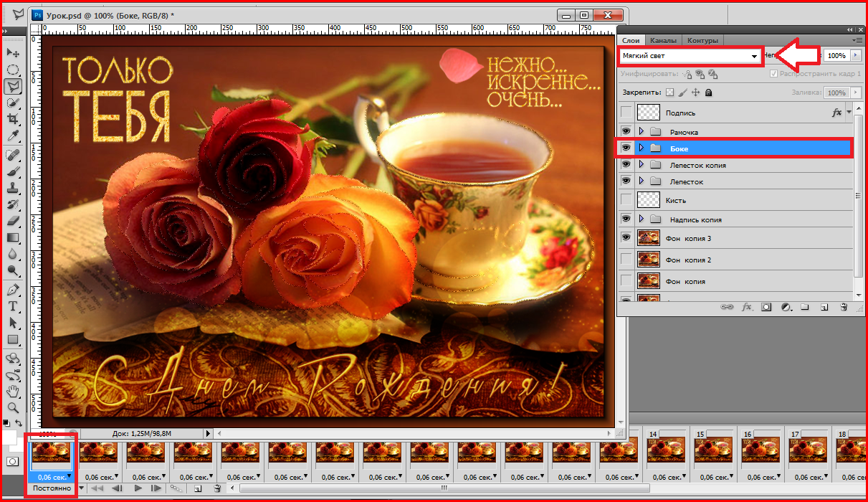This screenshot has height=502, width=868.
Task: Open the blend mode dropdown Мягкий свет
Action: [690, 56]
